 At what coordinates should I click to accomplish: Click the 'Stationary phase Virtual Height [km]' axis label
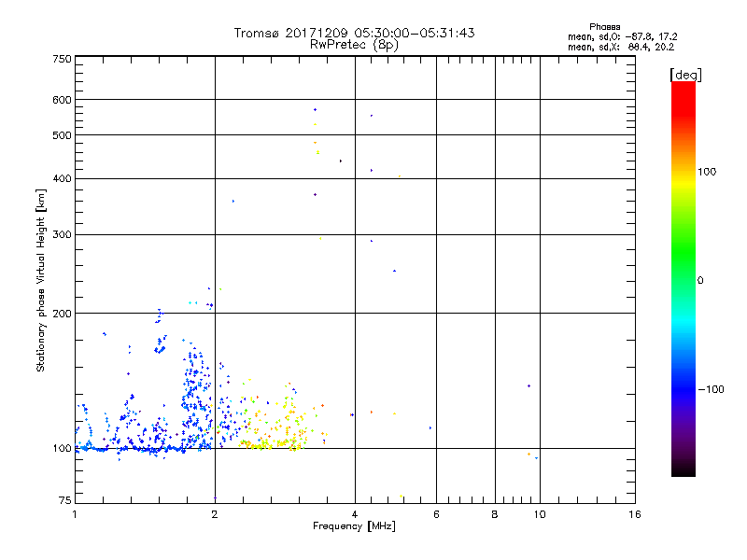(41, 281)
